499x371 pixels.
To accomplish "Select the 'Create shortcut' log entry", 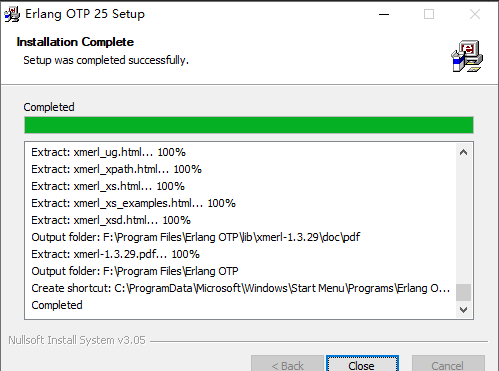I will 241,288.
